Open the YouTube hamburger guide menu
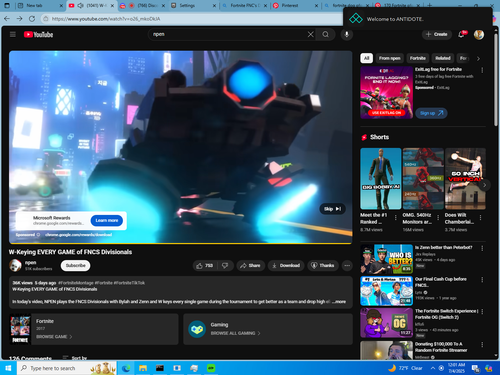 [x=13, y=34]
